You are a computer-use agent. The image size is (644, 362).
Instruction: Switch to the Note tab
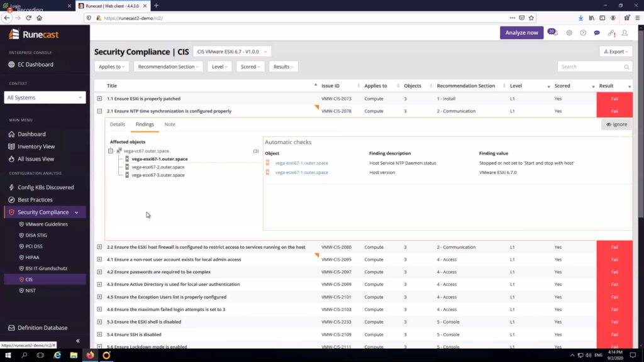[x=170, y=124]
